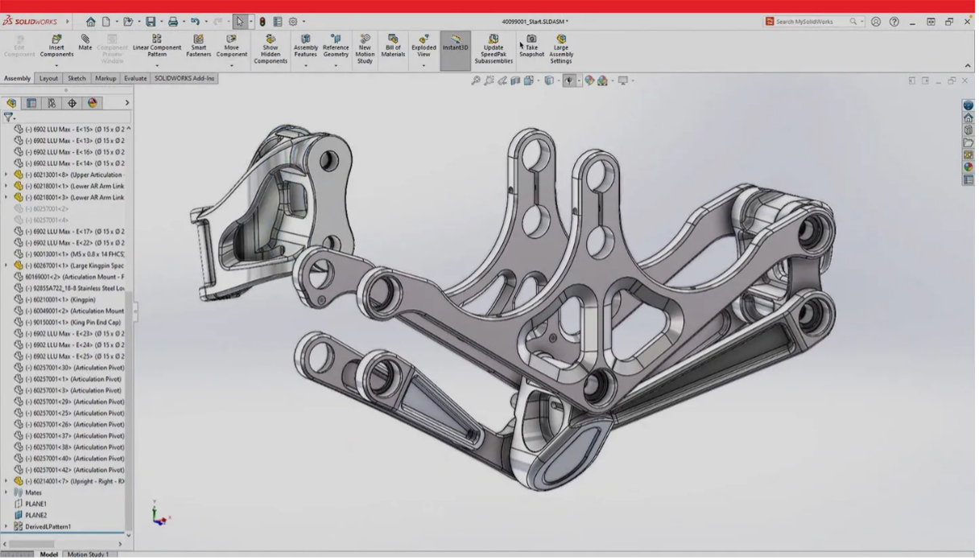The height and width of the screenshot is (560, 979).
Task: Open dropdown arrow under Reference Geometry
Action: pyautogui.click(x=336, y=65)
